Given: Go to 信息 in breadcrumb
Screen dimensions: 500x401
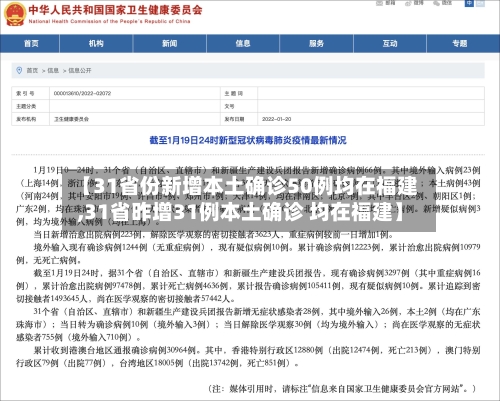Looking at the screenshot, I should (x=53, y=70).
